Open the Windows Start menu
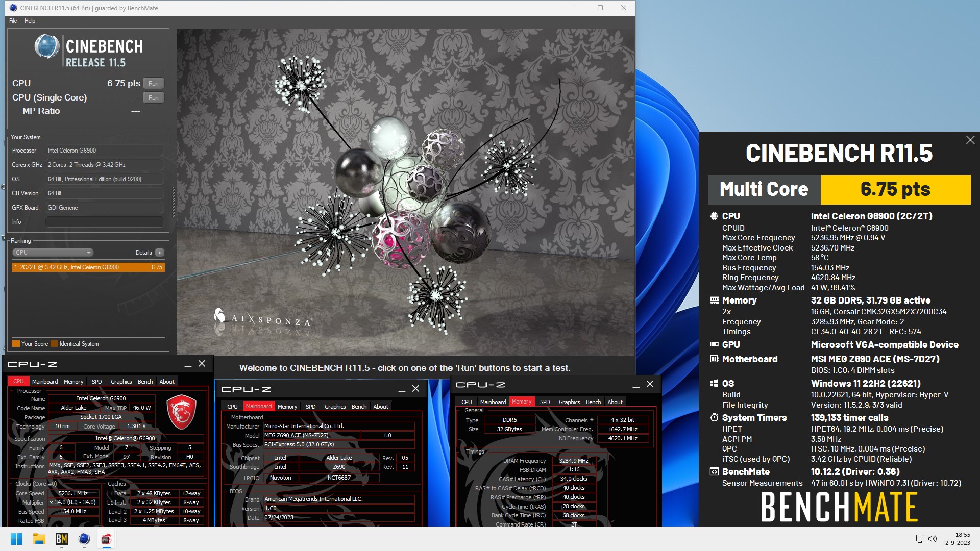 pyautogui.click(x=16, y=539)
